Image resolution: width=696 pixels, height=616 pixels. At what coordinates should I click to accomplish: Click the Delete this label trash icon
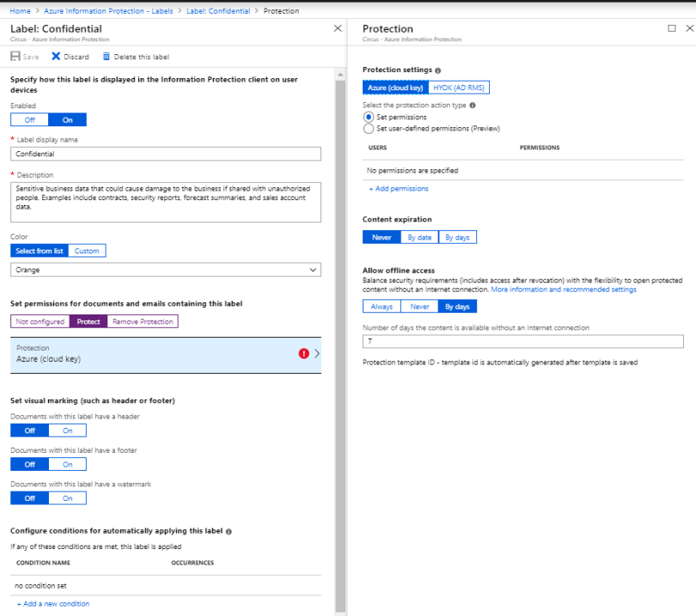[x=107, y=57]
